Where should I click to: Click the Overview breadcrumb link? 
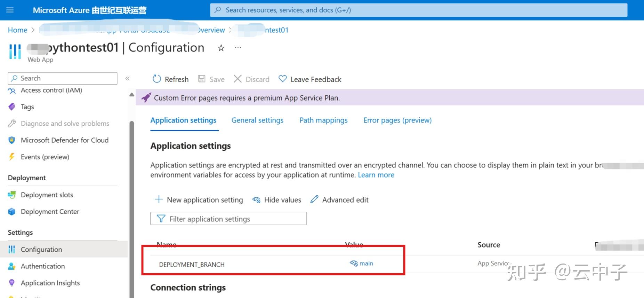coord(211,30)
